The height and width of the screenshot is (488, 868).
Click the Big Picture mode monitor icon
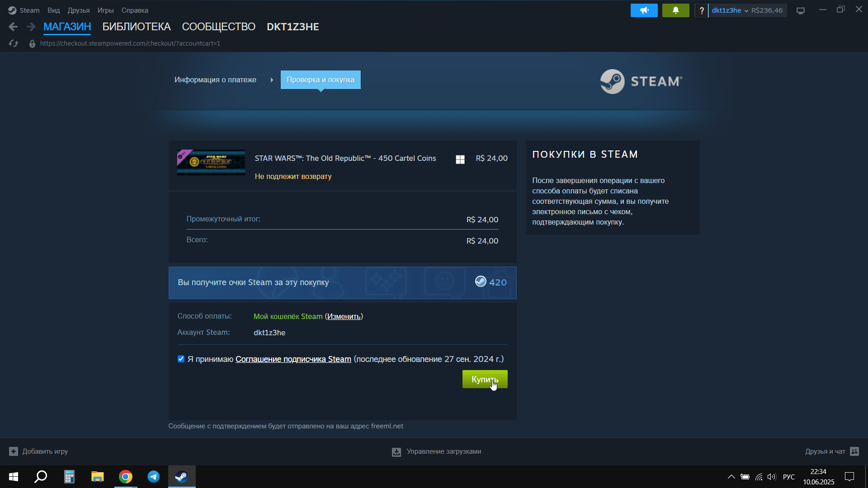point(801,10)
